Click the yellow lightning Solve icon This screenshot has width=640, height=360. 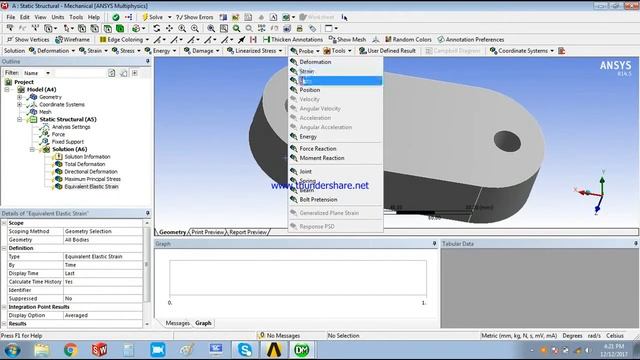pos(145,17)
